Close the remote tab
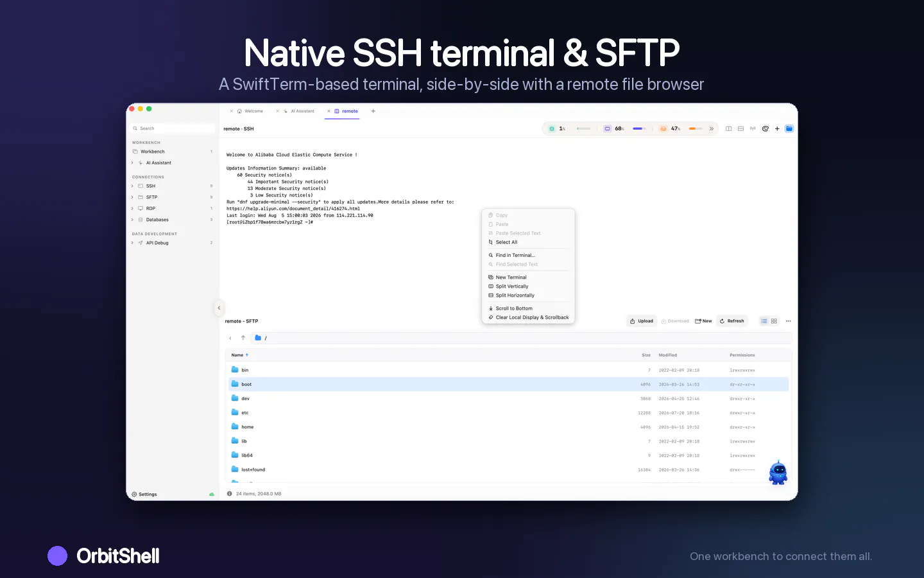The image size is (924, 578). [329, 111]
